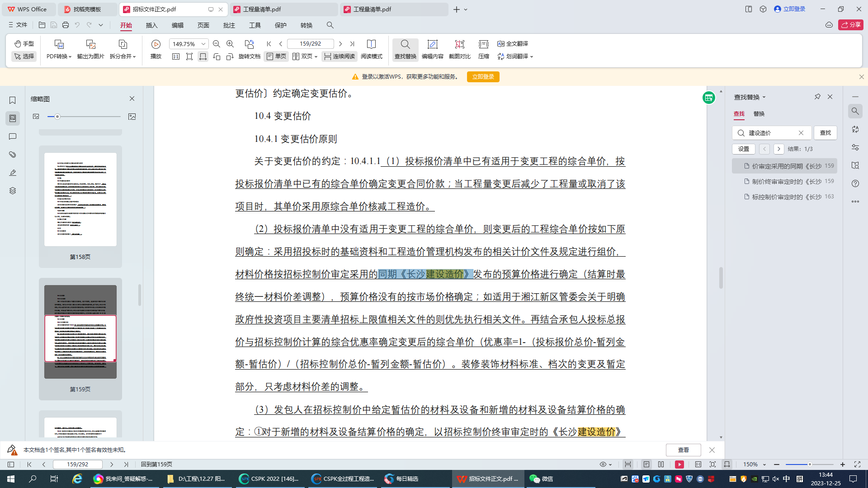This screenshot has width=868, height=488.
Task: Open the 文件 menu
Action: coord(18,25)
